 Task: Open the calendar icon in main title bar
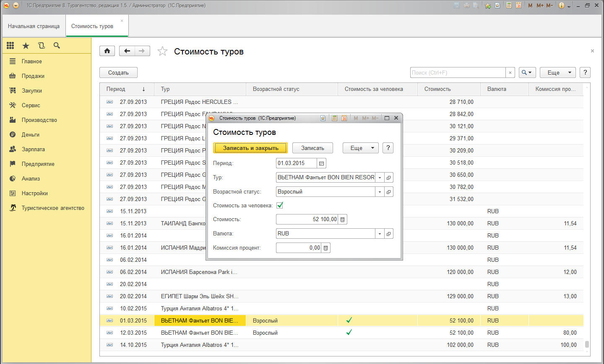[x=518, y=5]
